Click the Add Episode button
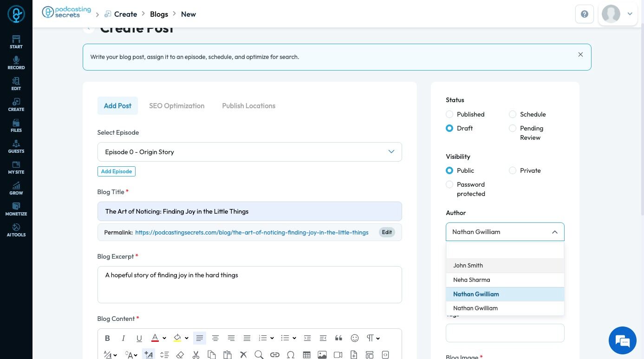 (116, 171)
